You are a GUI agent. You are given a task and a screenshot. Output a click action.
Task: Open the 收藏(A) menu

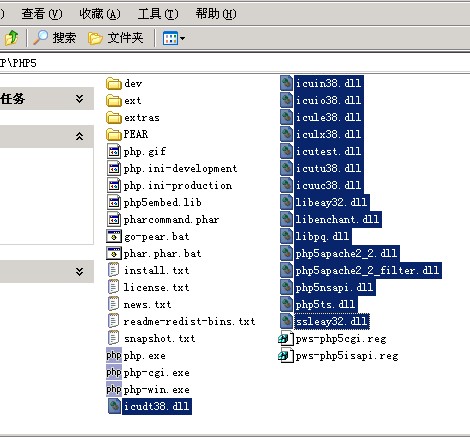100,14
